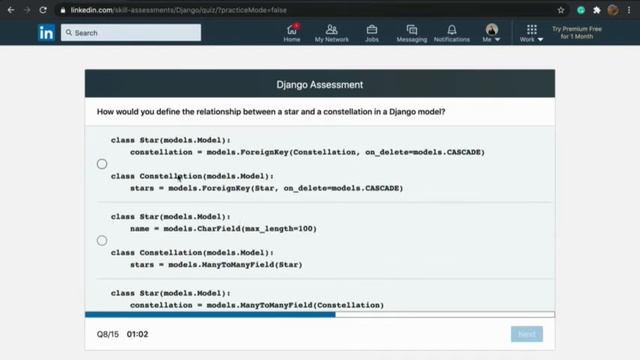Viewport: 640px width, 360px height.
Task: Expand the Work apps grid dropdown
Action: coord(531,33)
